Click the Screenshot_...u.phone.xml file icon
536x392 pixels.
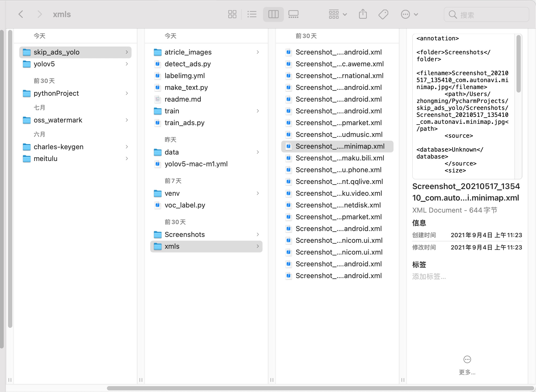289,170
